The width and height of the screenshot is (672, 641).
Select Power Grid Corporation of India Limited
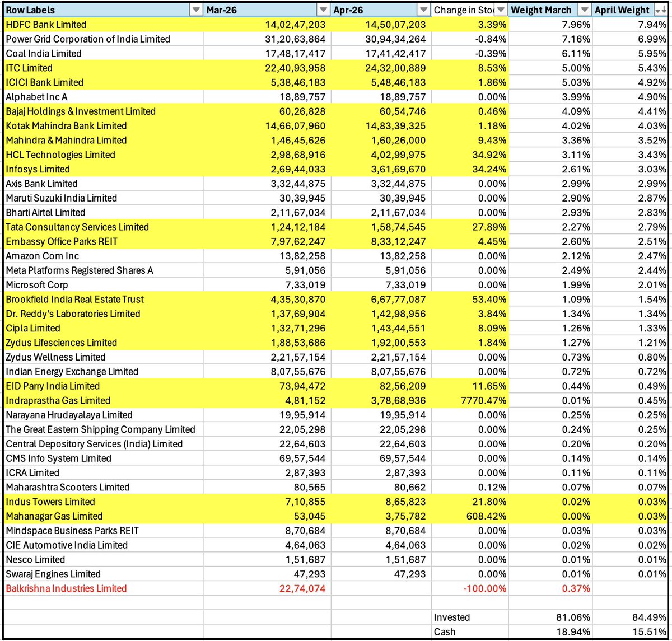[104, 39]
